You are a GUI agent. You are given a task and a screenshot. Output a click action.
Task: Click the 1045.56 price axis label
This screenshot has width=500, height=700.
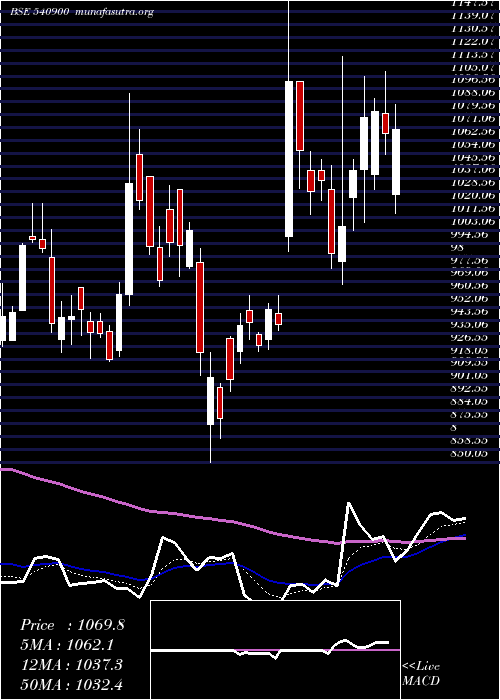(x=473, y=158)
